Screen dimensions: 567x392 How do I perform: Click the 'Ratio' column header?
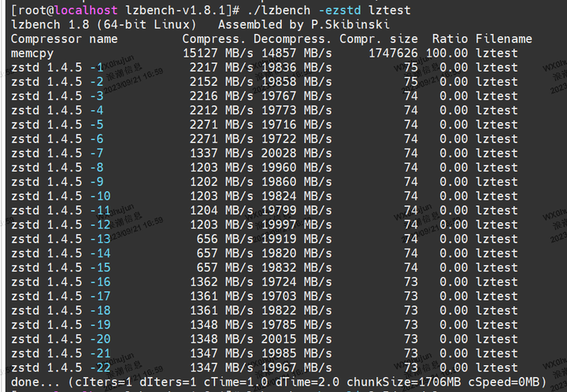(x=450, y=39)
